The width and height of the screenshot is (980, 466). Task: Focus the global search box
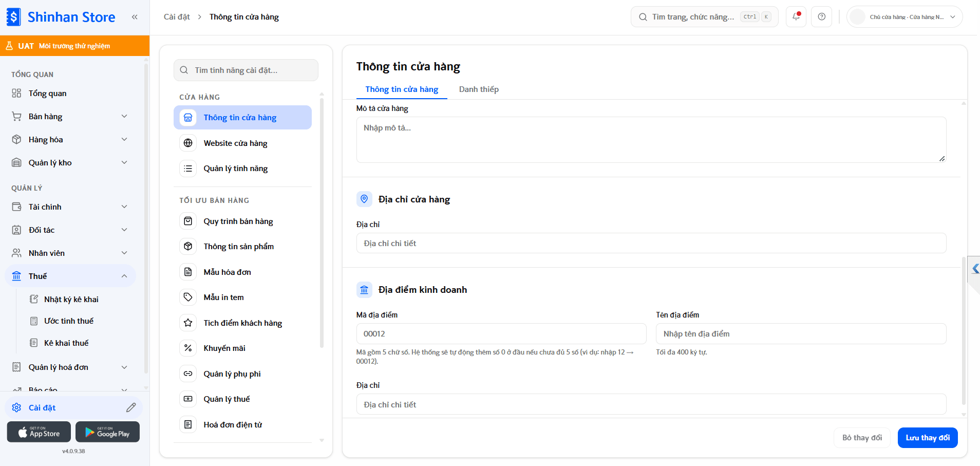pos(705,17)
